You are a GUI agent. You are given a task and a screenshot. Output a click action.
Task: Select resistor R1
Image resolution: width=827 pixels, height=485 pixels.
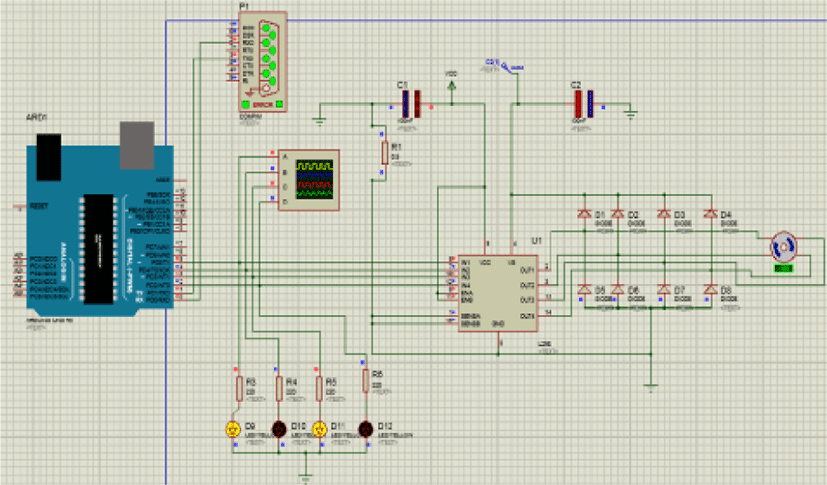click(x=385, y=153)
